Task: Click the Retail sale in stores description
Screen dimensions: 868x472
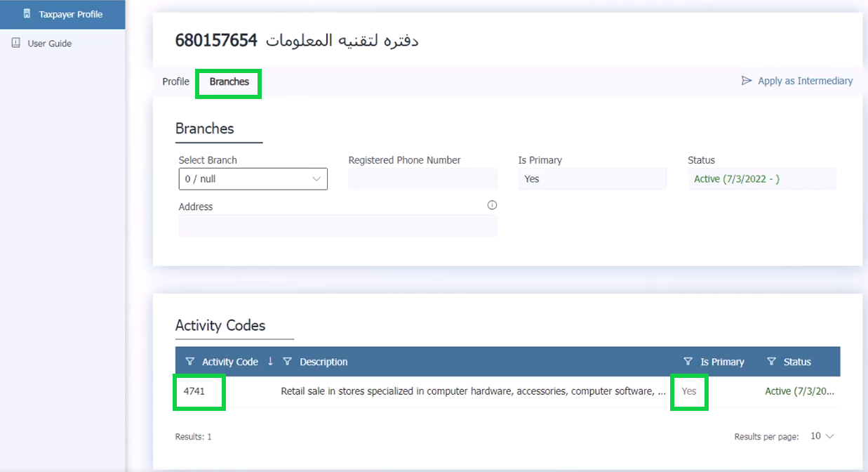Action: [x=474, y=391]
